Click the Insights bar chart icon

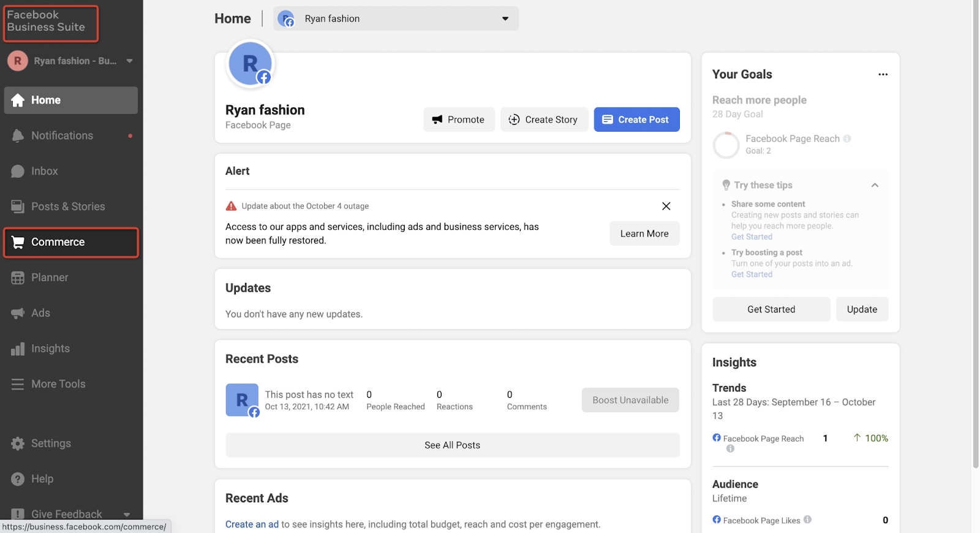click(x=18, y=349)
